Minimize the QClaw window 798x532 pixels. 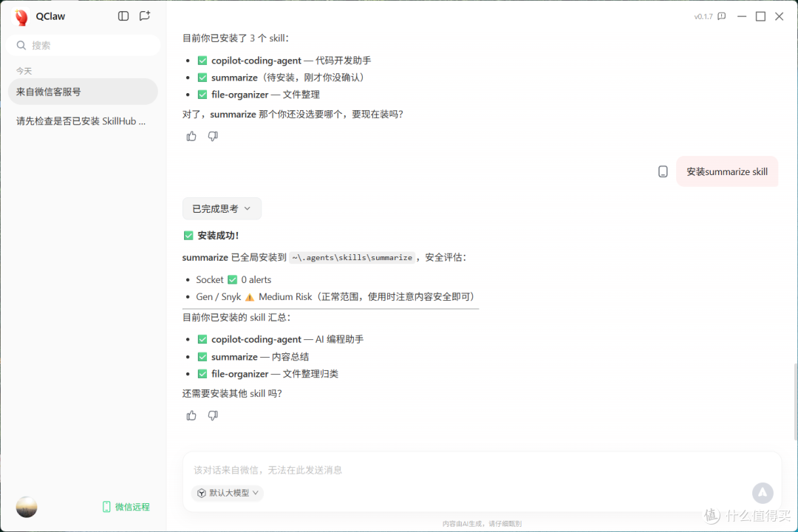click(x=742, y=16)
